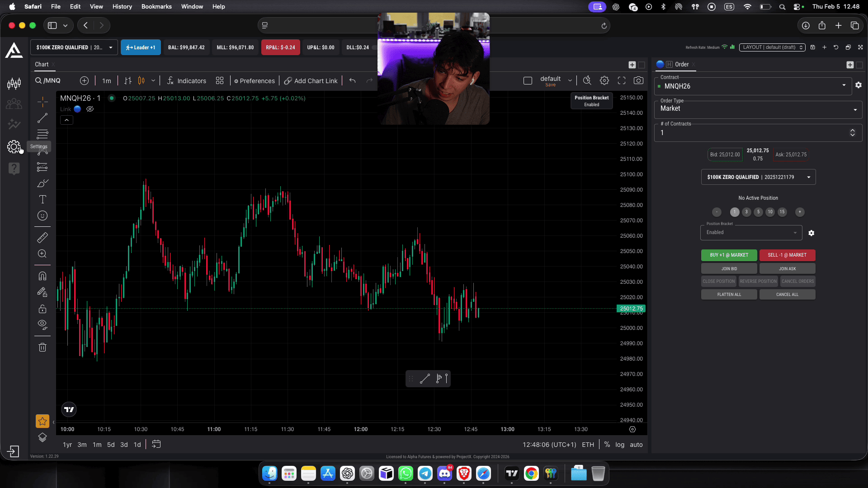Toggle the hide-all-drawings eye icon
The height and width of the screenshot is (488, 868).
pyautogui.click(x=42, y=324)
